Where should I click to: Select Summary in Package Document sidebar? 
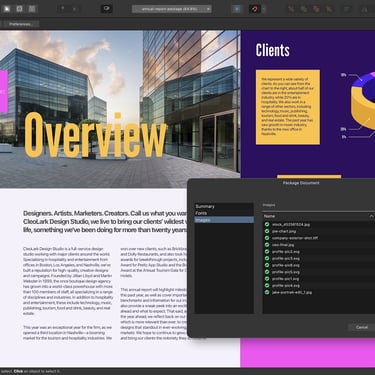[x=224, y=206]
